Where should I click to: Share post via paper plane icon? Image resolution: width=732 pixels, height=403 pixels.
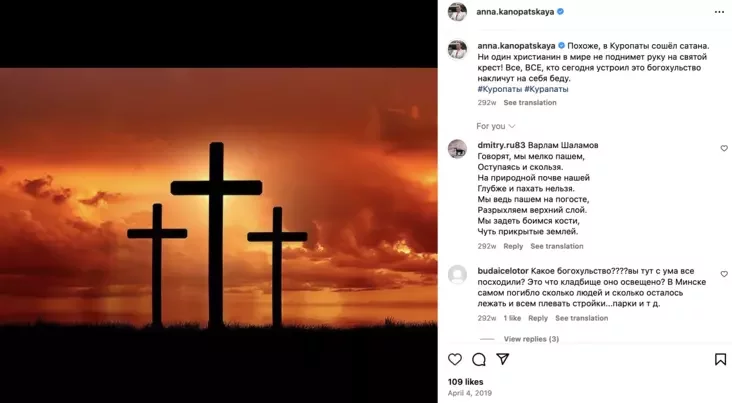[502, 359]
